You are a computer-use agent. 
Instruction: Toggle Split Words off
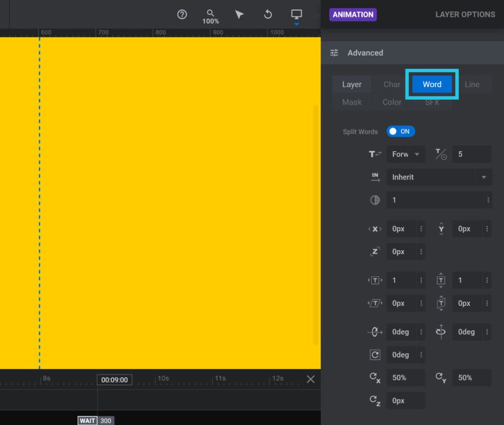point(401,131)
